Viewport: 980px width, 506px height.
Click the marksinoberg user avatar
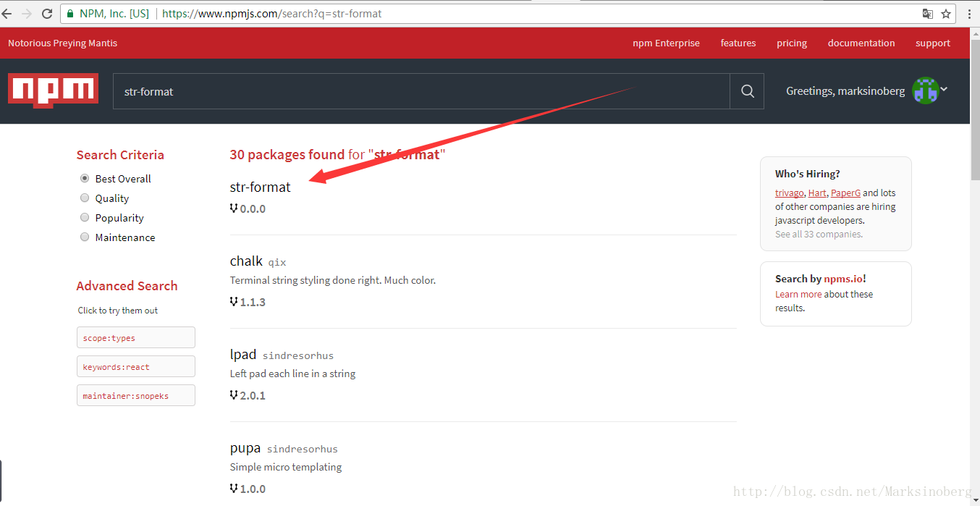(925, 90)
